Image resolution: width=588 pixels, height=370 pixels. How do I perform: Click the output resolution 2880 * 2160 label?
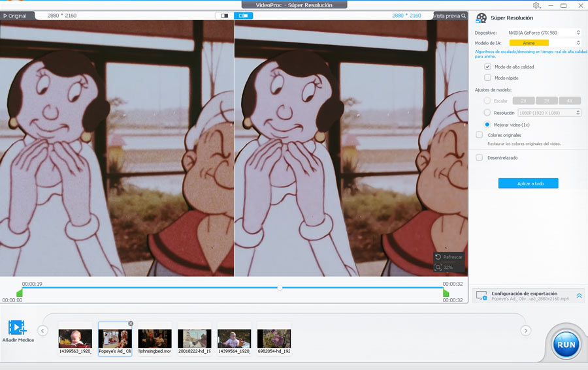click(x=406, y=16)
